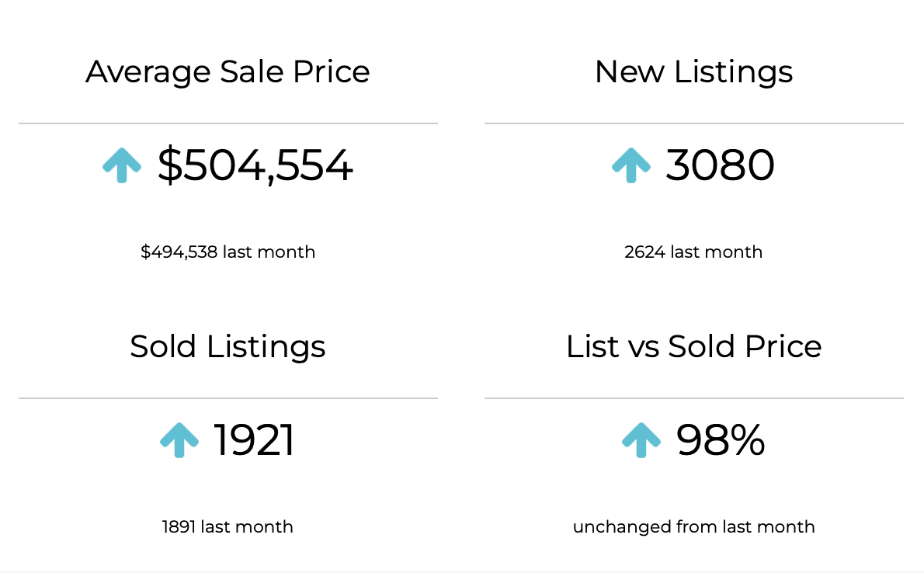Image resolution: width=924 pixels, height=573 pixels.
Task: Click the $504,554 sale price value
Action: pyautogui.click(x=255, y=165)
